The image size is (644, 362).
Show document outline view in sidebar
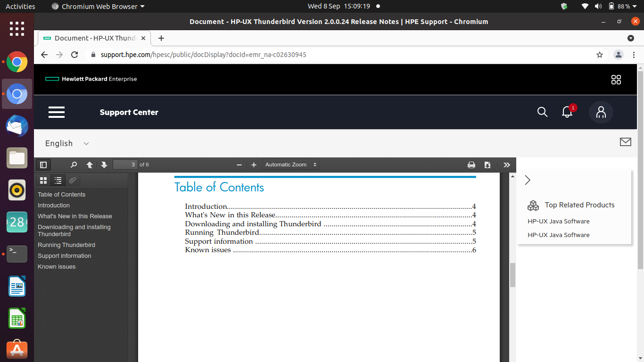point(58,180)
